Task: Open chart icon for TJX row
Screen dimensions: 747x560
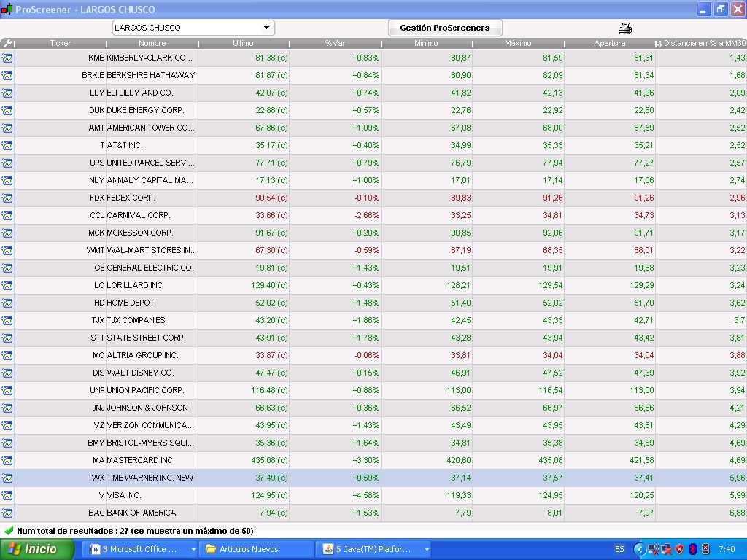Action: pyautogui.click(x=7, y=321)
